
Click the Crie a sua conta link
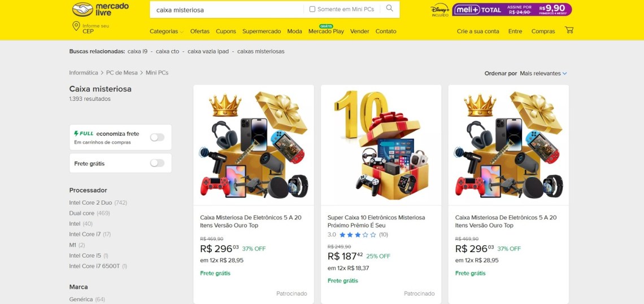[478, 32]
